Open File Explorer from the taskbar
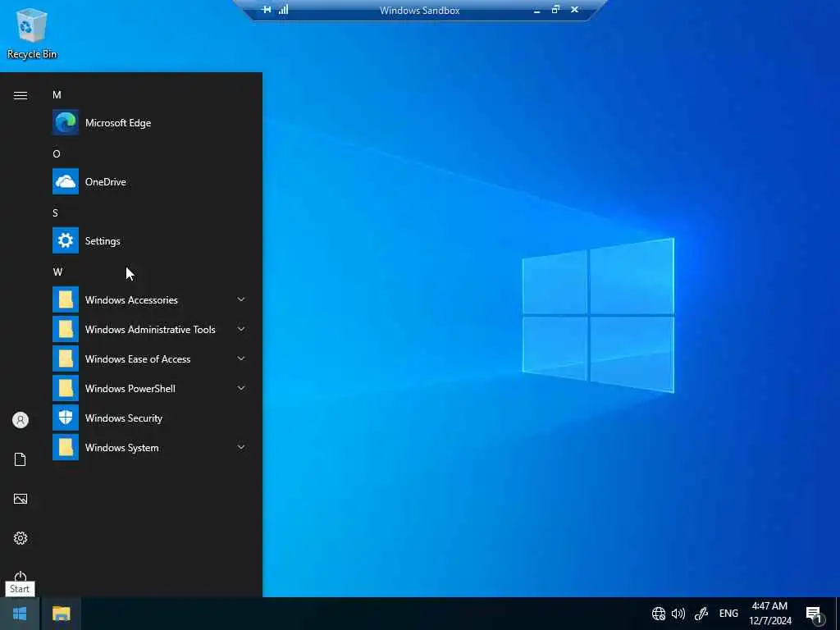 61,614
